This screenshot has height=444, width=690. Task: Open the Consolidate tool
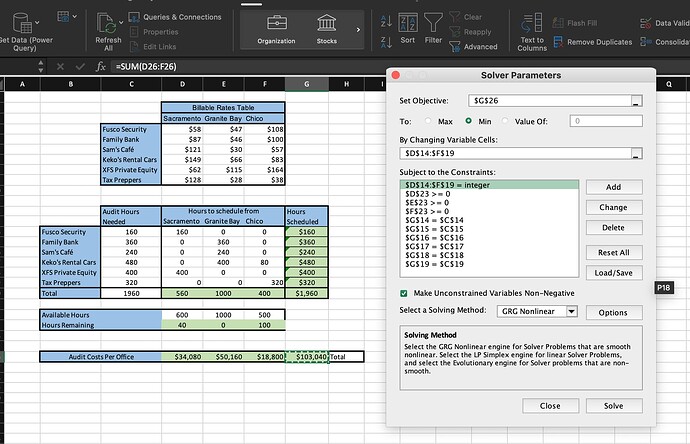[664, 42]
